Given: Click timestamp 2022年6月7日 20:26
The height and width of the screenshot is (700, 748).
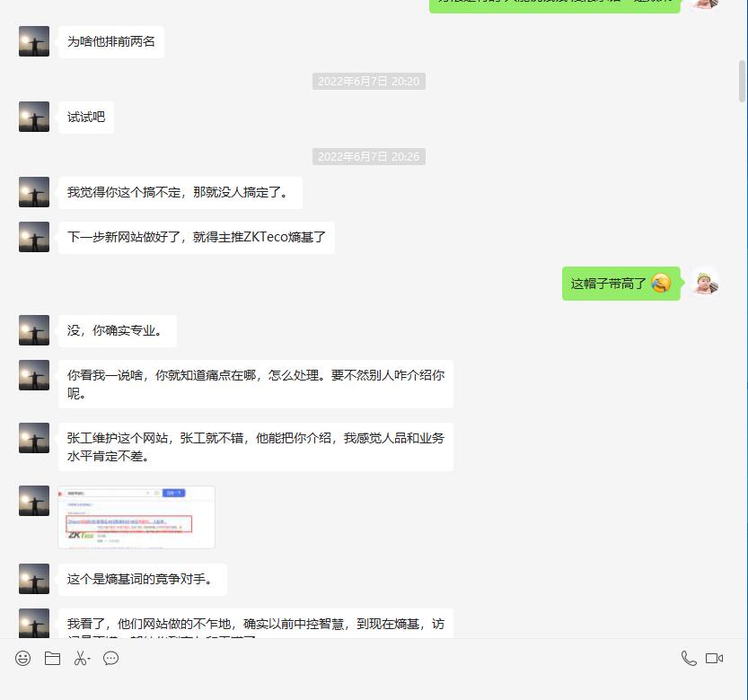Looking at the screenshot, I should 369,157.
